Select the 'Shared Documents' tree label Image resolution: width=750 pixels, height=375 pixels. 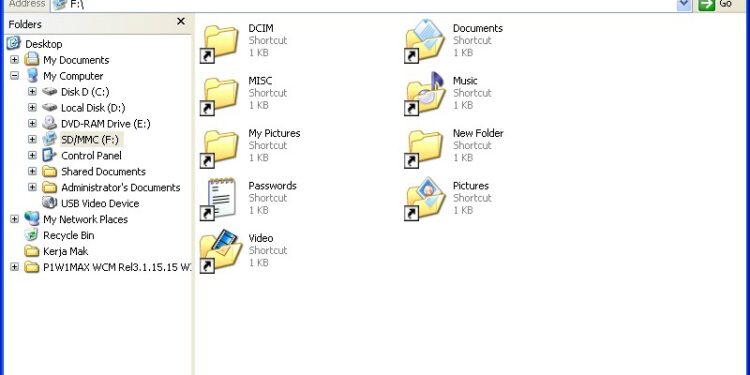(x=103, y=171)
